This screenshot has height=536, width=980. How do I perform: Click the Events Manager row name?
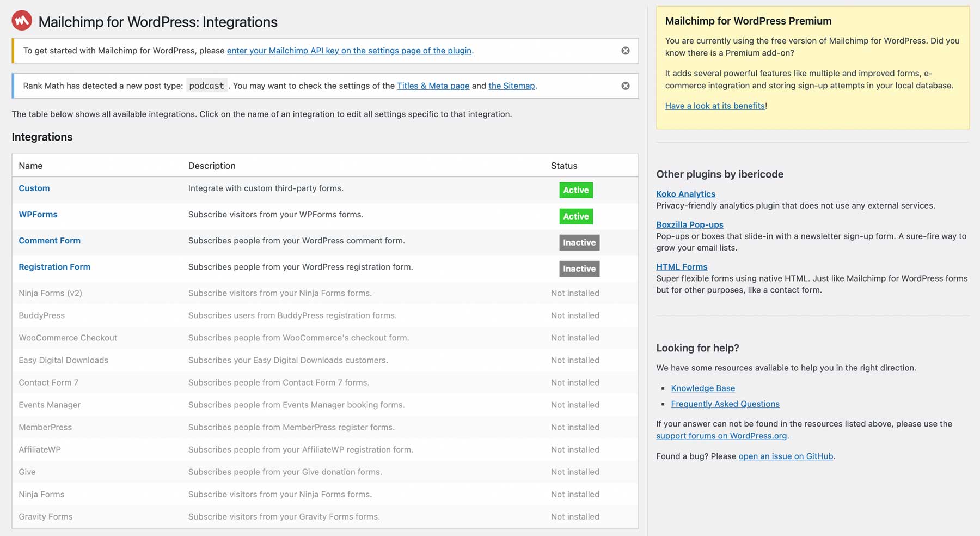50,405
